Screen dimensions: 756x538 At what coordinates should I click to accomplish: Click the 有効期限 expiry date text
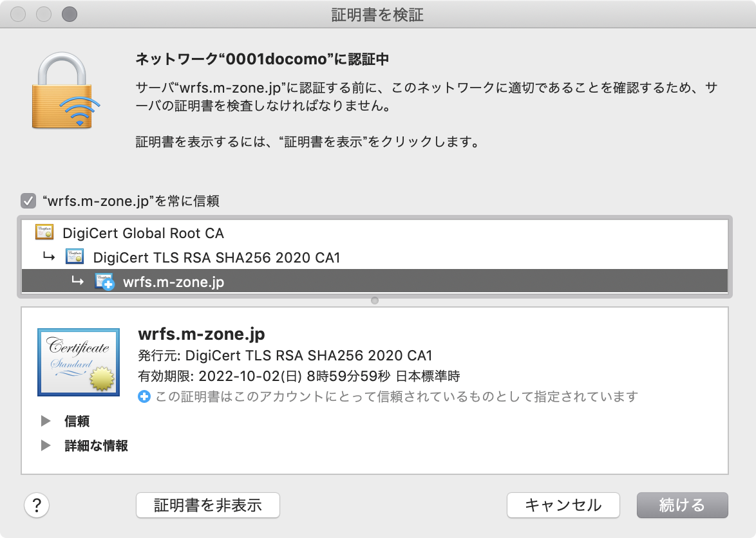point(299,376)
